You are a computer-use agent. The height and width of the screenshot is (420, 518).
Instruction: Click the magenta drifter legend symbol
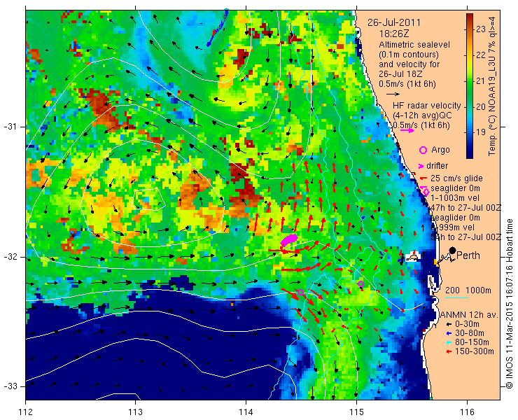click(421, 166)
